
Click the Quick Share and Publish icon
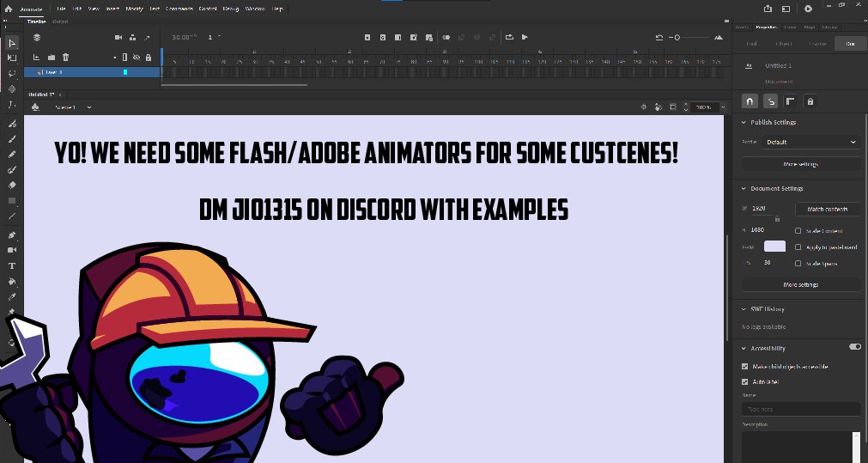[x=768, y=9]
